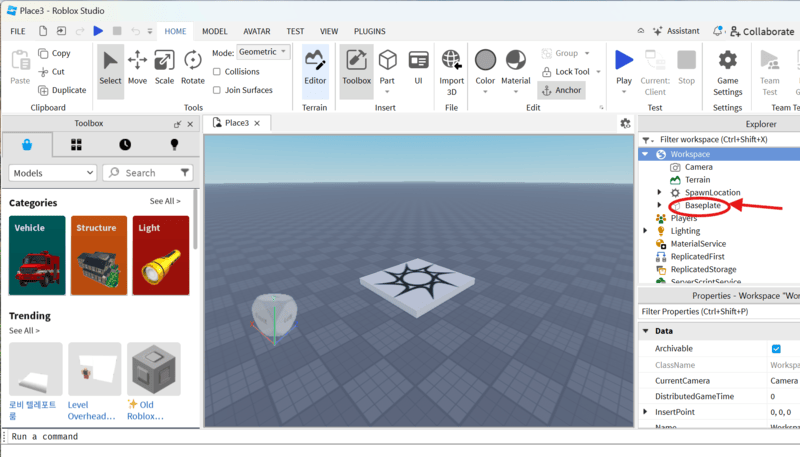Open the Mode Geometric dropdown

[263, 52]
